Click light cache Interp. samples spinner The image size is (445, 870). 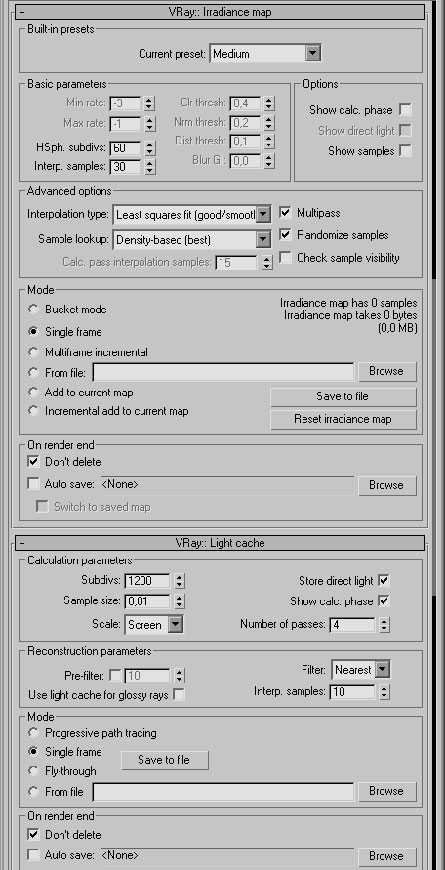pyautogui.click(x=384, y=691)
